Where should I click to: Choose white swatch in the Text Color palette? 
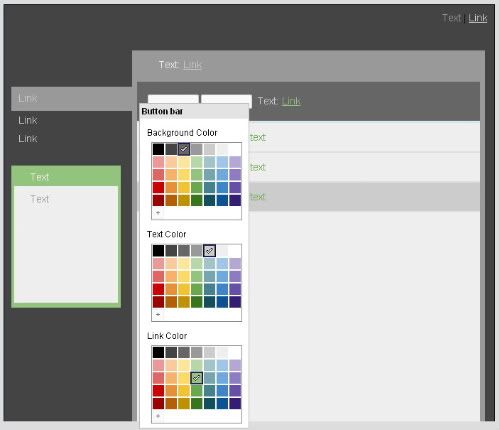[235, 251]
